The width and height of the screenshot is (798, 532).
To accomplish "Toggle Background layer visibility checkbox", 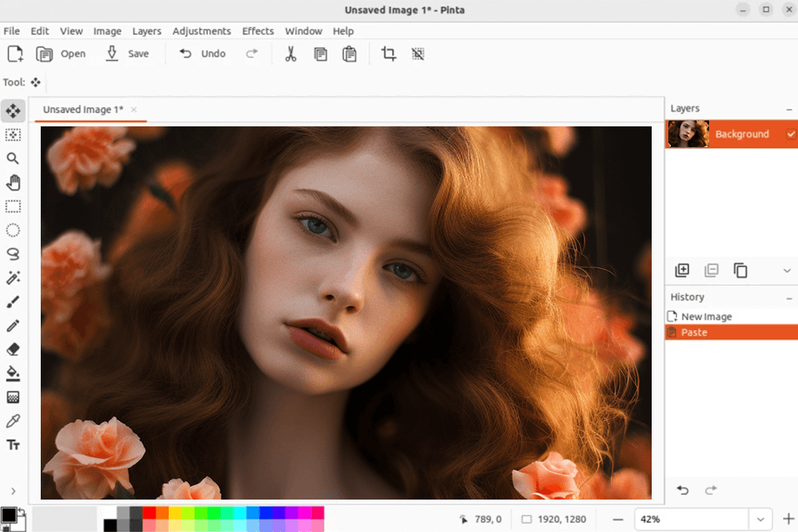I will 791,135.
